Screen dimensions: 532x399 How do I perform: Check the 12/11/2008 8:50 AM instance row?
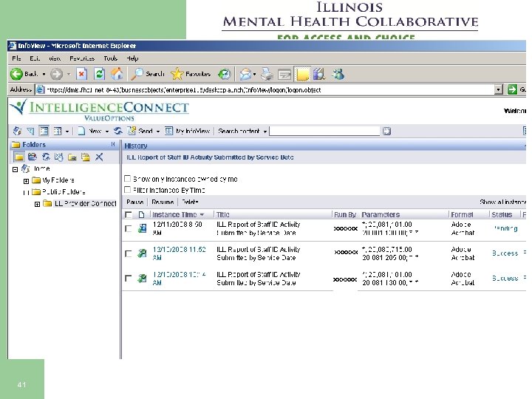(129, 228)
